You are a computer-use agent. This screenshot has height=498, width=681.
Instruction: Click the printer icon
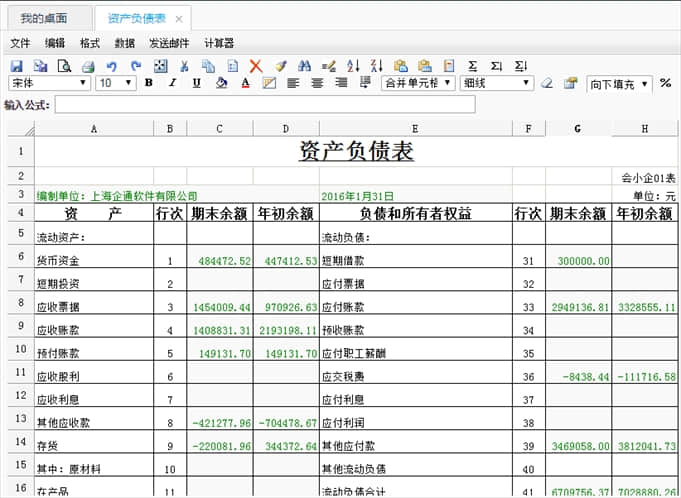[x=89, y=66]
